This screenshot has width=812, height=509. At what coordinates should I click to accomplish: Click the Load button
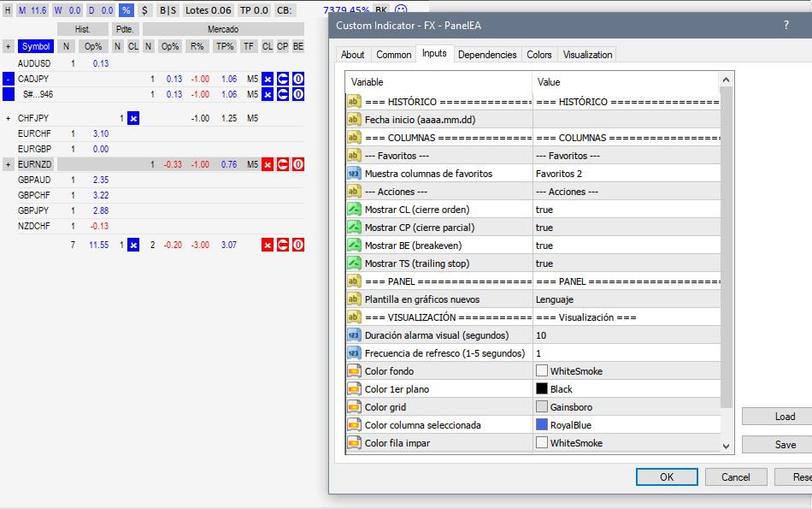point(784,417)
